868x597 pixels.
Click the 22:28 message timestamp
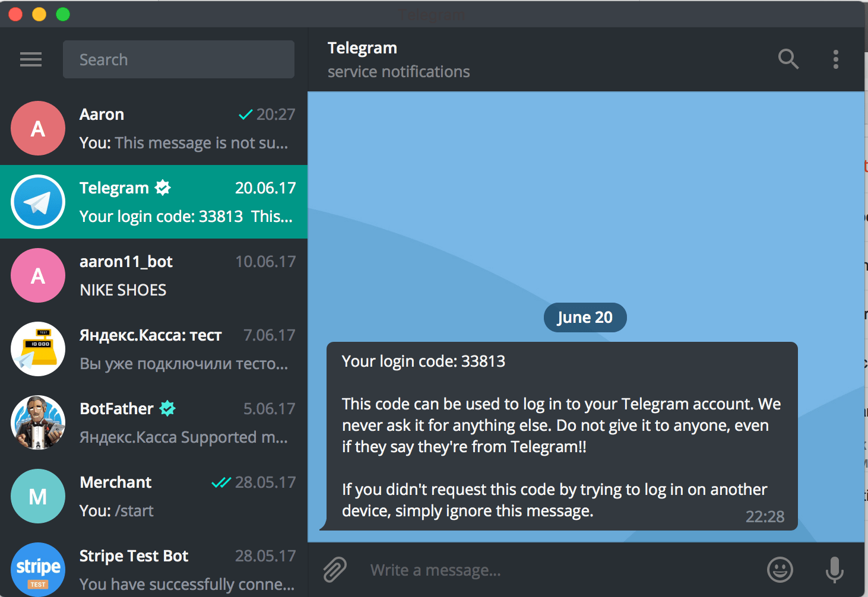pos(765,517)
